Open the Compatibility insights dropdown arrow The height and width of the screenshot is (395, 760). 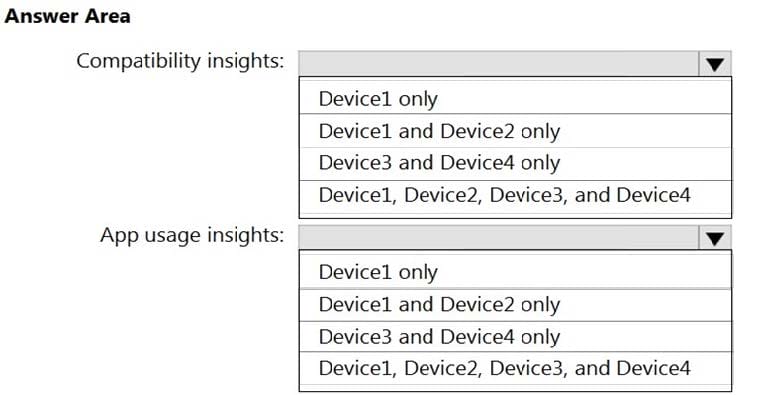[x=714, y=64]
